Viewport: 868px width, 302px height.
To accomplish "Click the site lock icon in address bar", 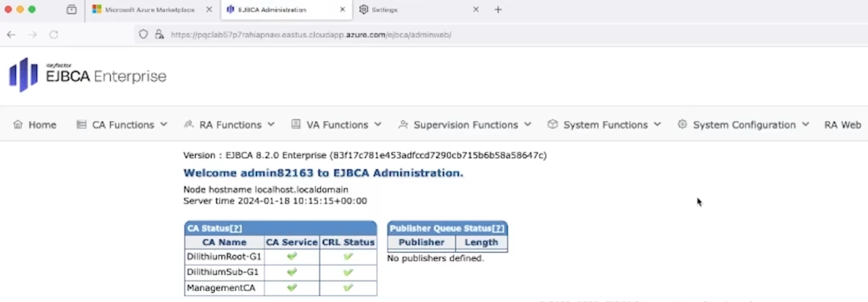I will point(159,35).
